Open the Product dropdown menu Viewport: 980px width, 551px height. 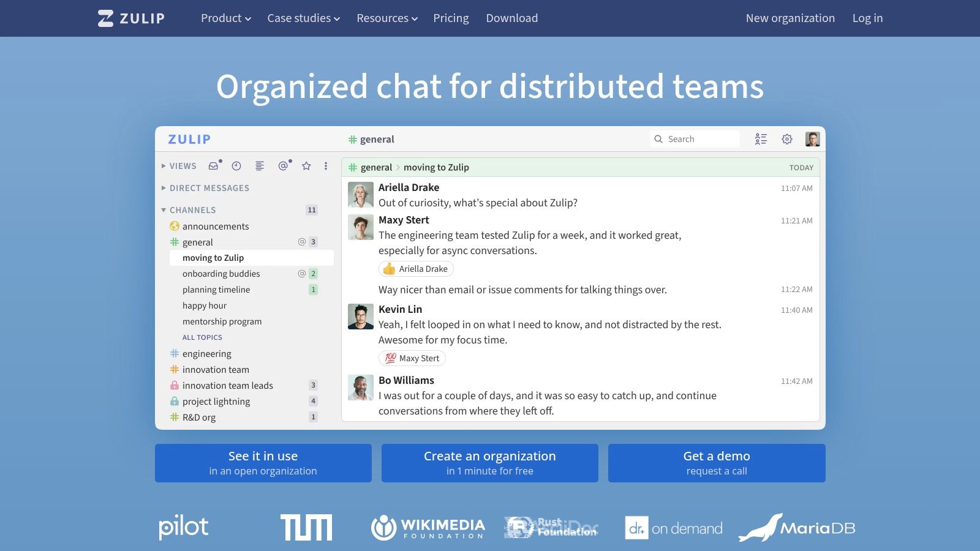point(226,18)
